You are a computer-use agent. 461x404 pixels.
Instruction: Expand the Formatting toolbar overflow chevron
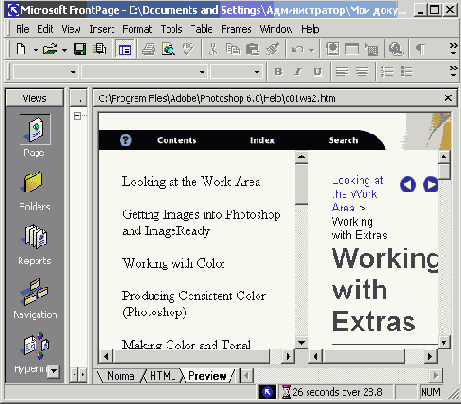pyautogui.click(x=453, y=71)
